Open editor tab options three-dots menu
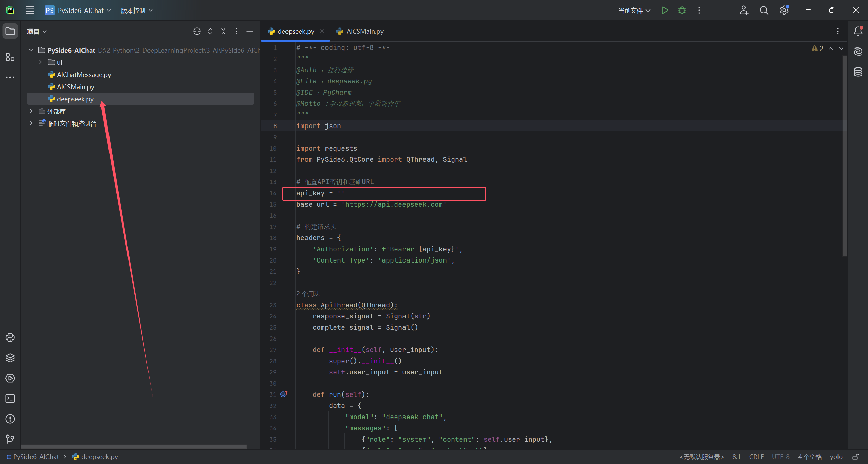Screen dimensions: 868x464 (838, 31)
